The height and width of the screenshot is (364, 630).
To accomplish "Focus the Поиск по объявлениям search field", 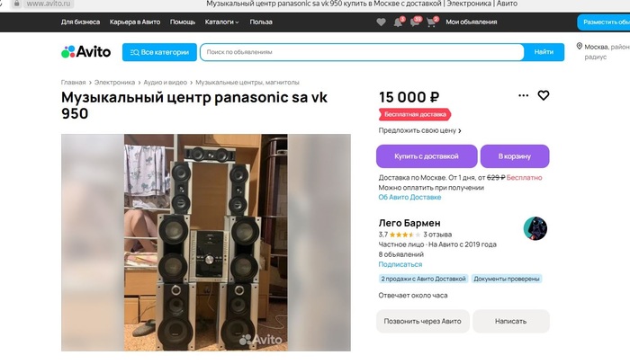I will (362, 52).
